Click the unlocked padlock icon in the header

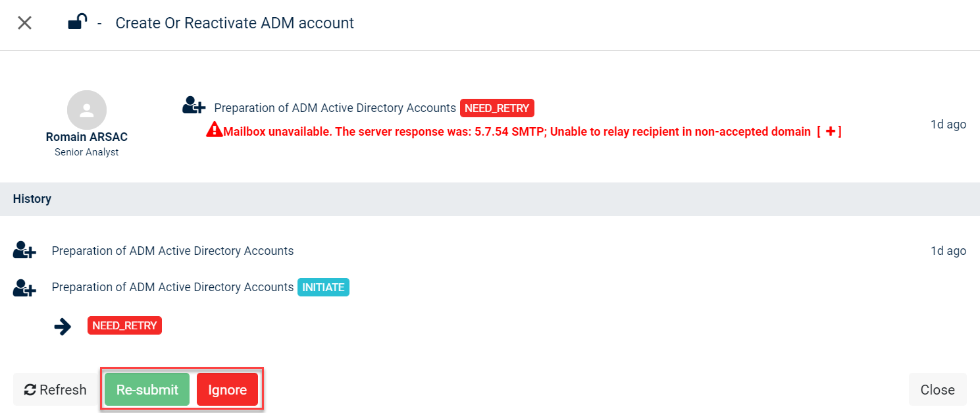78,22
